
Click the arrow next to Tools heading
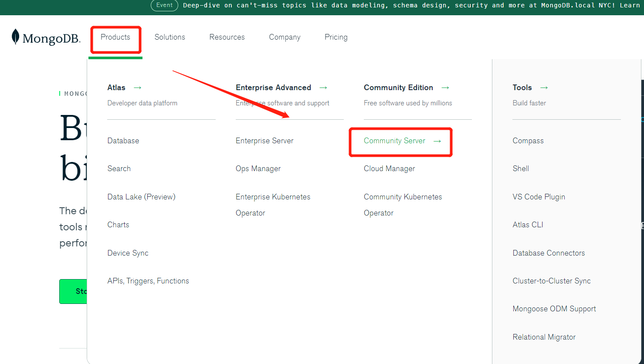(544, 88)
